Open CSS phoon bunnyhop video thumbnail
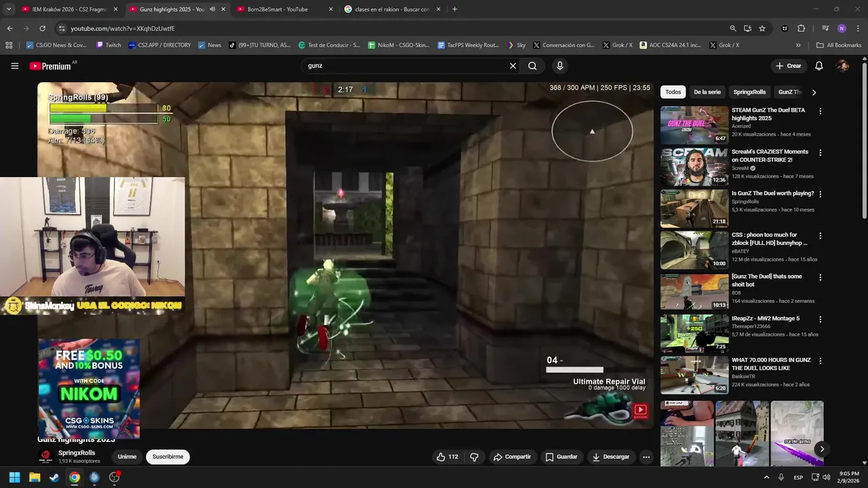Screen dimensions: 868x488 [x=694, y=250]
